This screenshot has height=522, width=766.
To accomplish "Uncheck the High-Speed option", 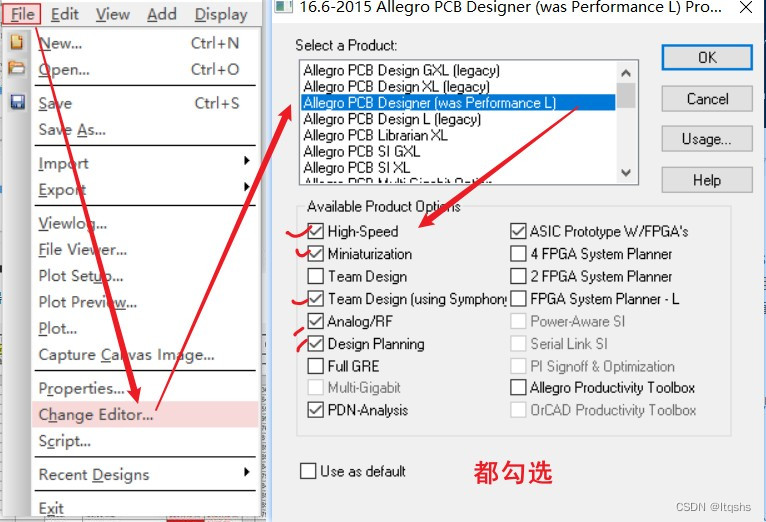I will tap(316, 231).
